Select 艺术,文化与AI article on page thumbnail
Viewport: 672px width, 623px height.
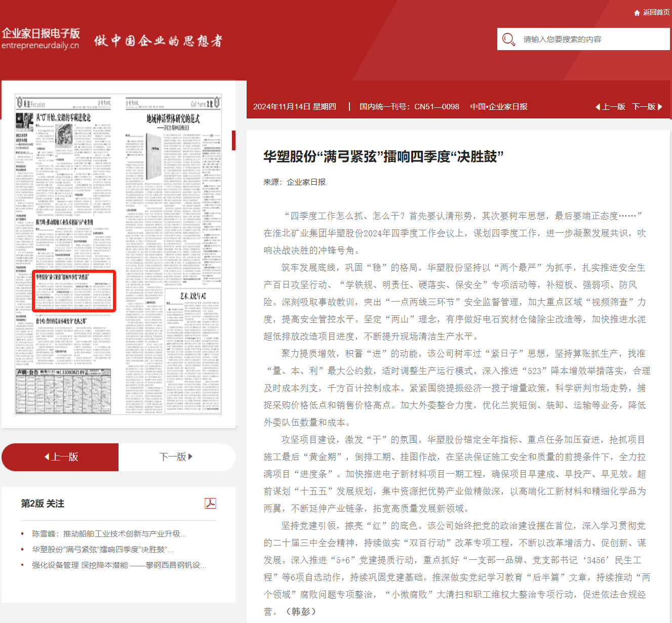192,296
